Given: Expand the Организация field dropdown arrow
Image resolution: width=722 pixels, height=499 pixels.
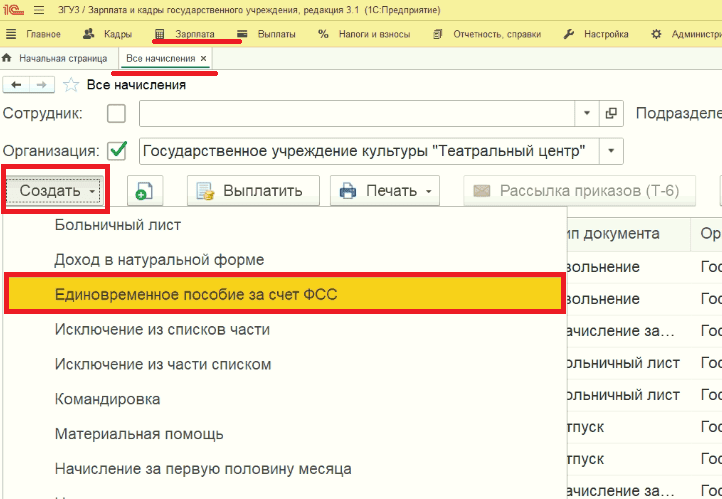Looking at the screenshot, I should coord(611,151).
